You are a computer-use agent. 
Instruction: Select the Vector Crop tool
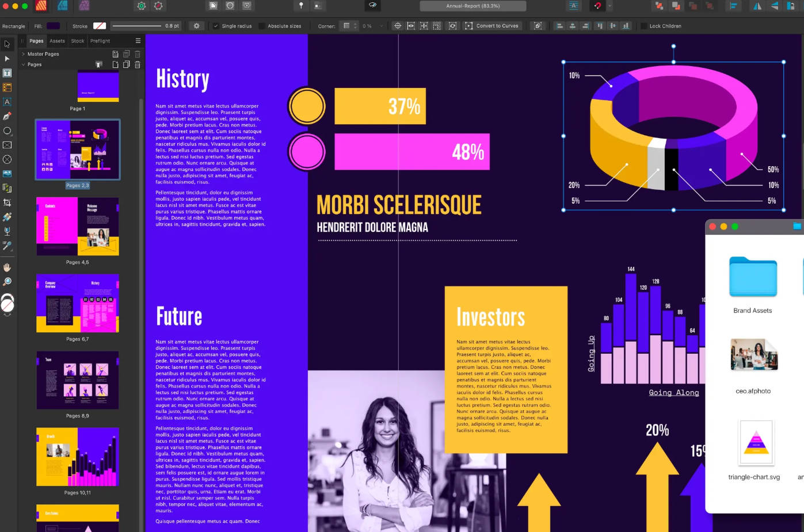tap(7, 202)
